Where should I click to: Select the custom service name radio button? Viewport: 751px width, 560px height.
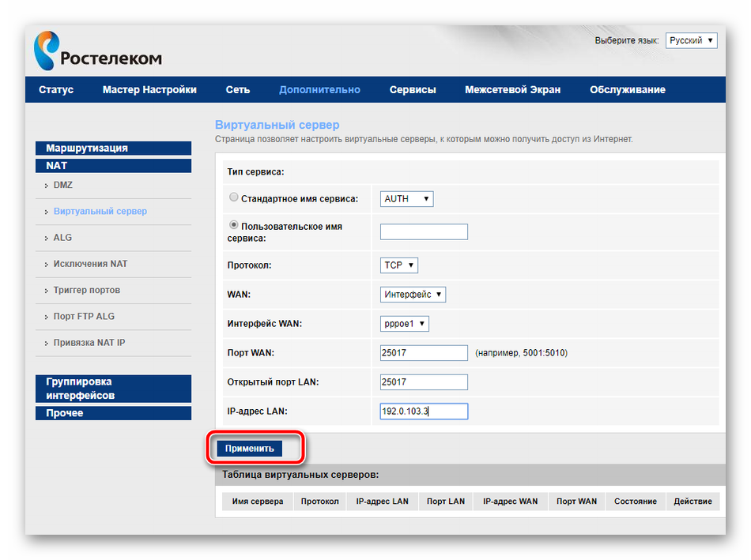[233, 225]
